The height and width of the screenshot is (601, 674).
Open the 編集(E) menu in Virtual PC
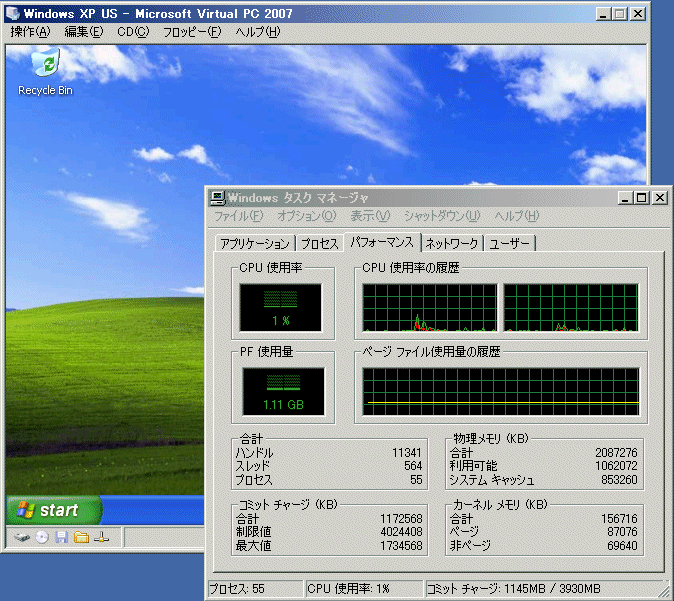(84, 32)
